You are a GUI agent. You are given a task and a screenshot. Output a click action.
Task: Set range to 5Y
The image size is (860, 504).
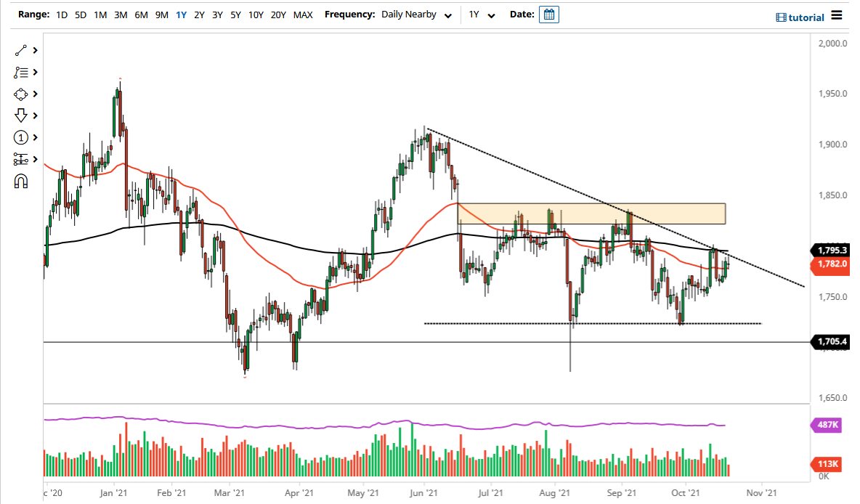coord(235,15)
